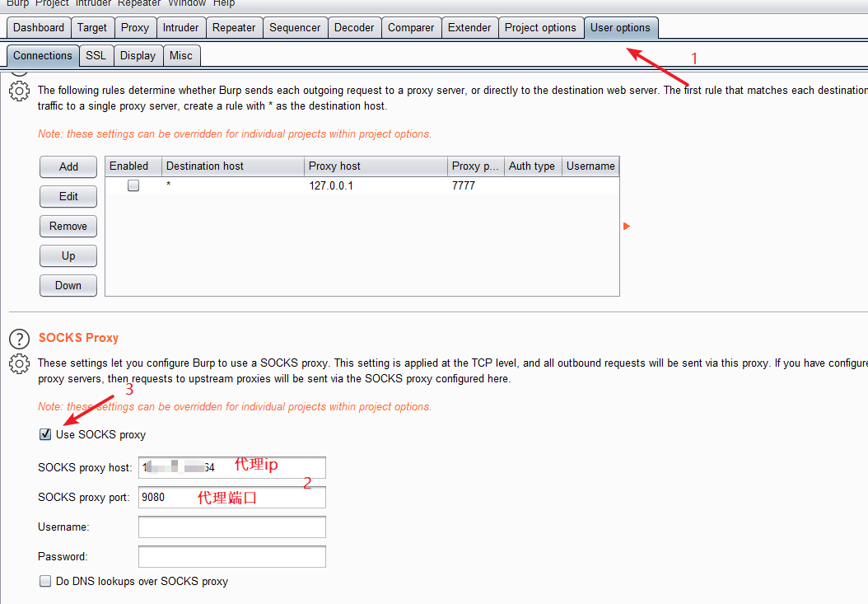Open the Help menu
Screen dimensions: 868x604
coord(224,3)
